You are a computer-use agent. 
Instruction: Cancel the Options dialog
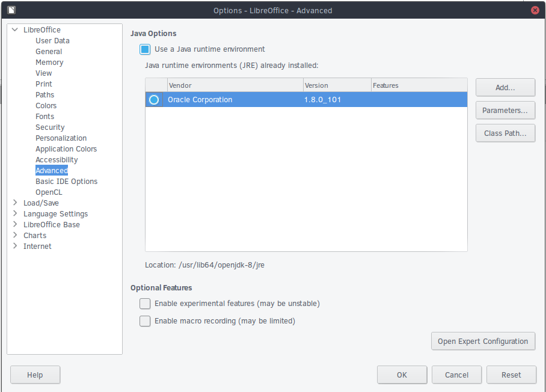point(456,375)
